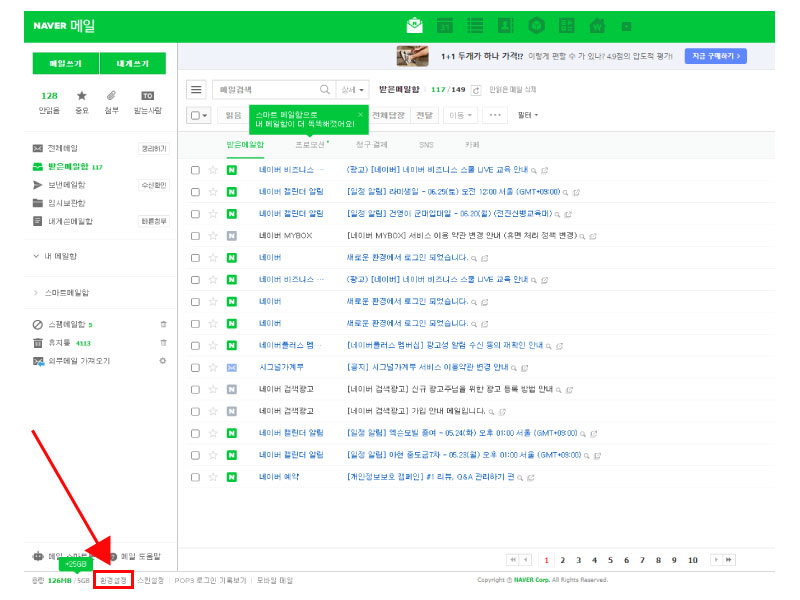Open the hexagon MYBOX icon in the header
This screenshot has width=800, height=600.
click(536, 25)
